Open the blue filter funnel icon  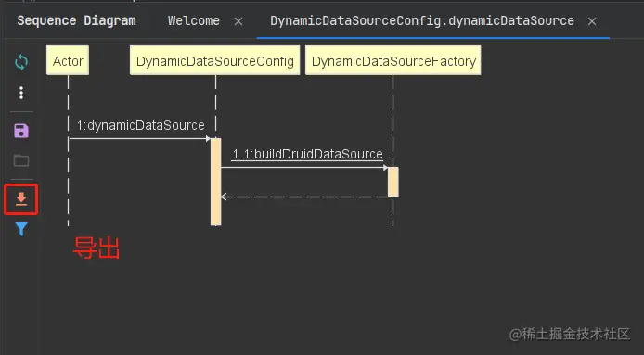pyautogui.click(x=21, y=229)
